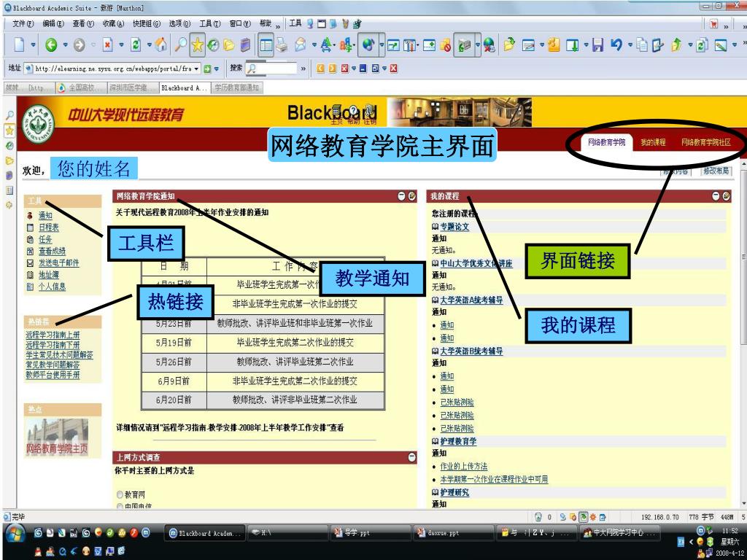This screenshot has height=560, width=747.
Task: Minimize the 我的课程 module with its minus icon
Action: tap(716, 196)
